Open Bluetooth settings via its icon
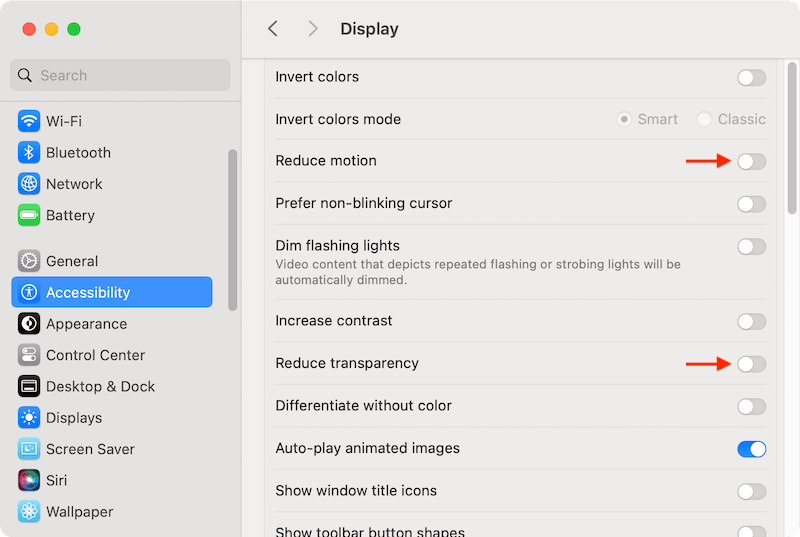800x537 pixels. coord(29,153)
